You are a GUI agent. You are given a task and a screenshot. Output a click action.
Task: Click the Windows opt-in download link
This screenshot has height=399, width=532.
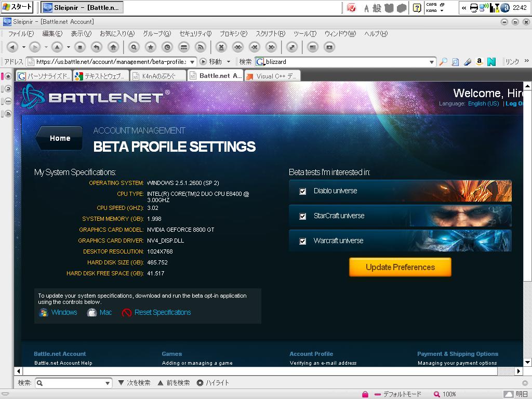[x=64, y=312]
